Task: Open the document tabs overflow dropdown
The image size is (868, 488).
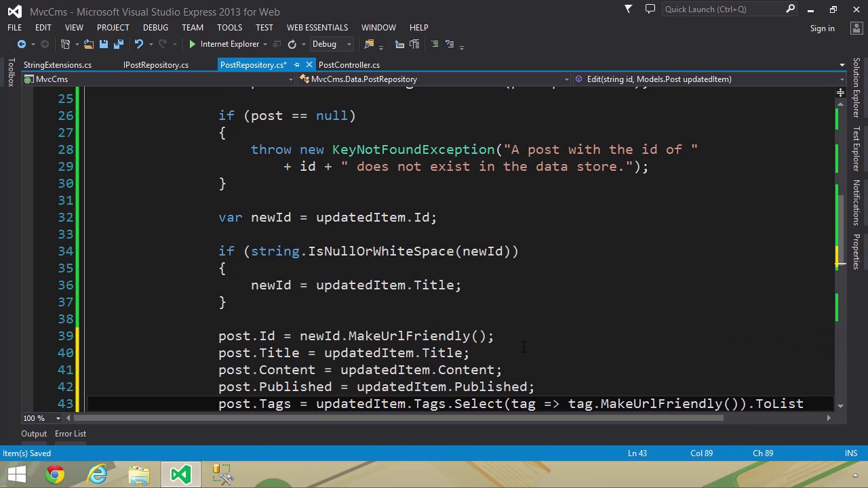Action: (x=842, y=65)
